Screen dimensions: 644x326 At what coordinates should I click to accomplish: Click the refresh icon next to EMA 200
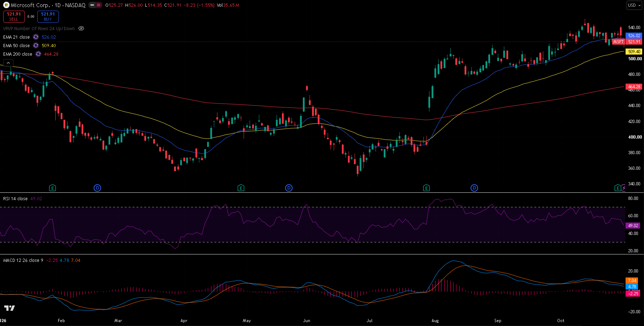click(x=38, y=54)
